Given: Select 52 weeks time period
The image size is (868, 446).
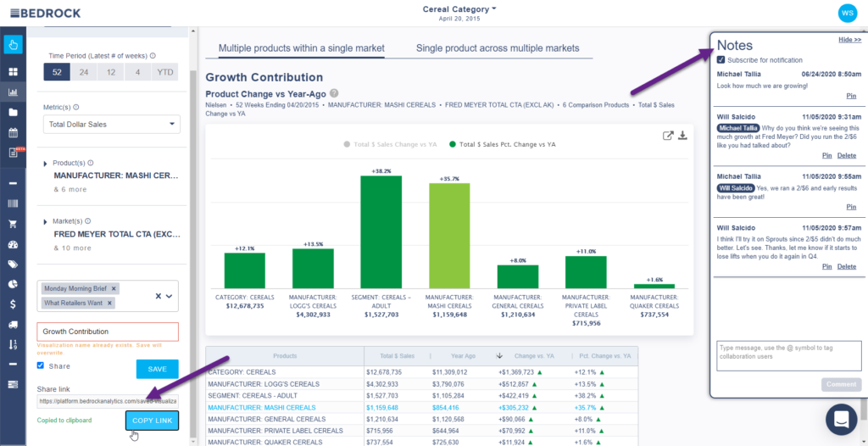Looking at the screenshot, I should tap(57, 72).
